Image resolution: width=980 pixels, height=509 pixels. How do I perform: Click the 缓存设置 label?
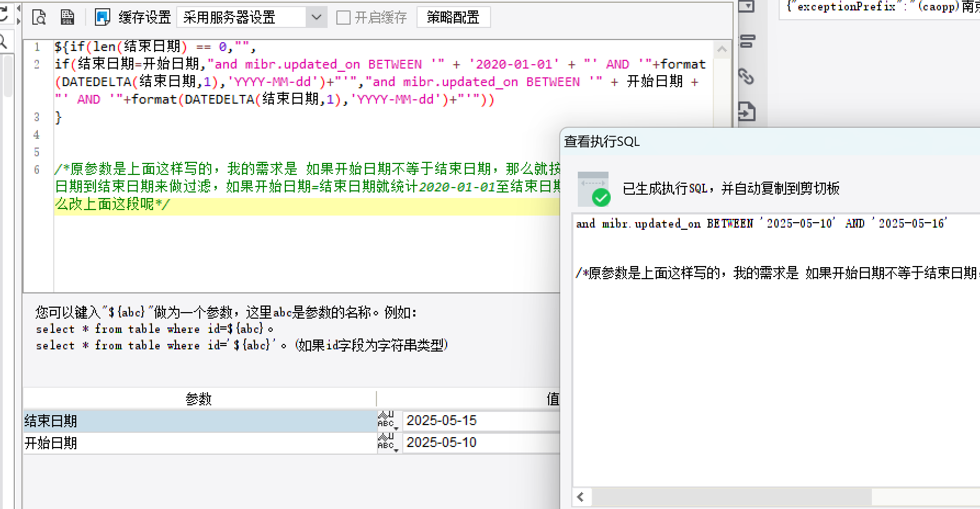(x=145, y=18)
